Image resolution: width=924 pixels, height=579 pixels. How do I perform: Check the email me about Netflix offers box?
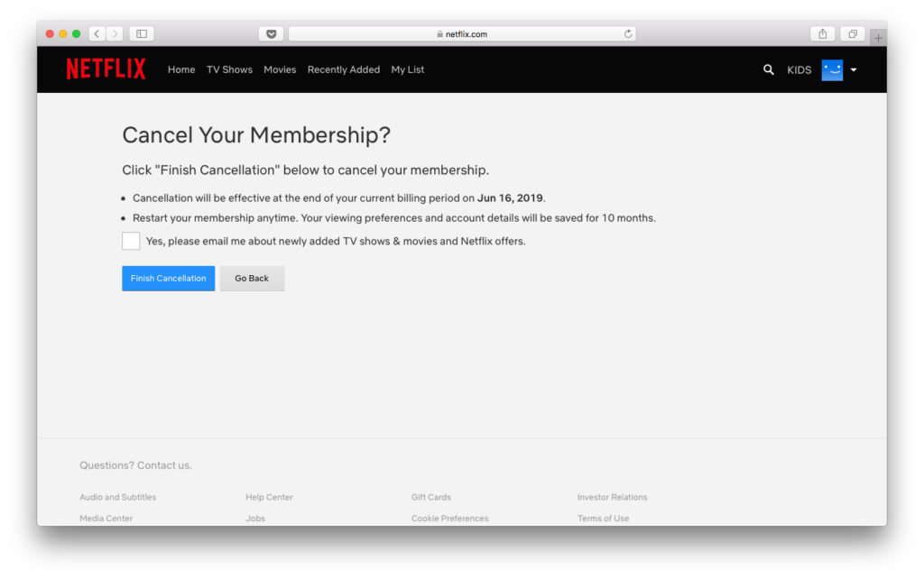click(x=131, y=241)
